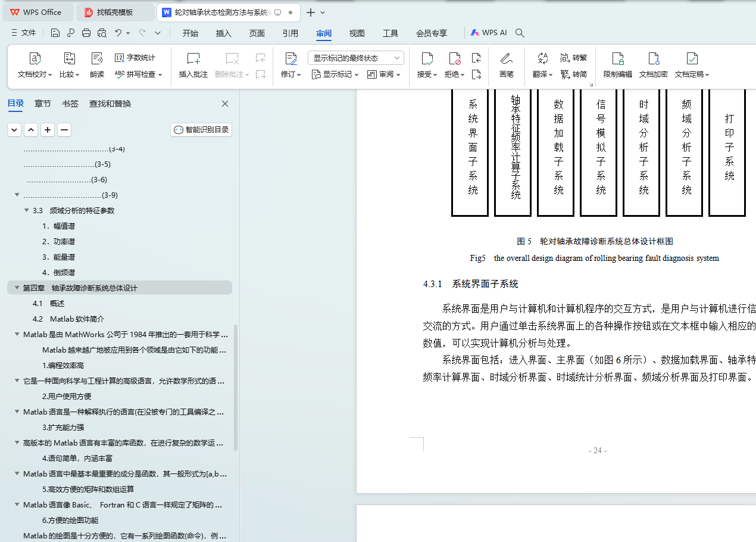Click the 修订 track changes icon

click(x=291, y=58)
